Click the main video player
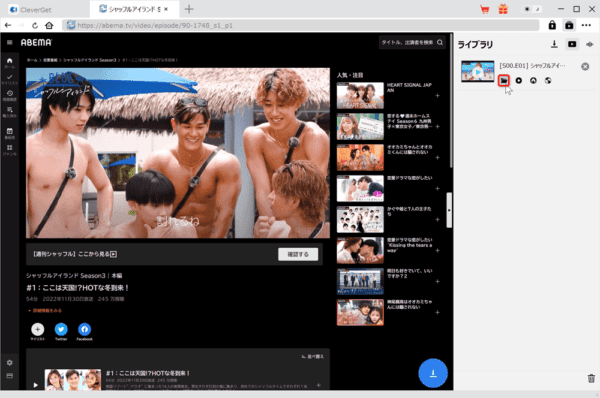 tap(178, 153)
